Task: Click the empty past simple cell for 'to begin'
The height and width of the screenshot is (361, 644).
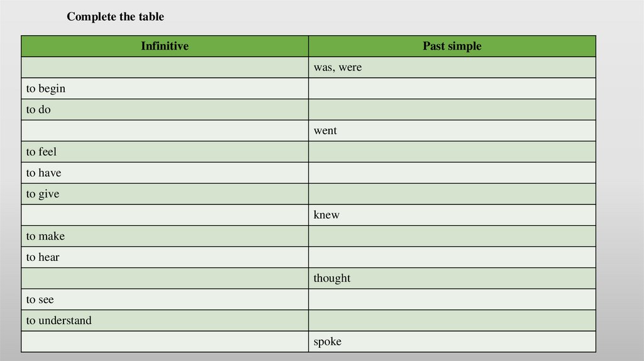Action: (x=452, y=89)
